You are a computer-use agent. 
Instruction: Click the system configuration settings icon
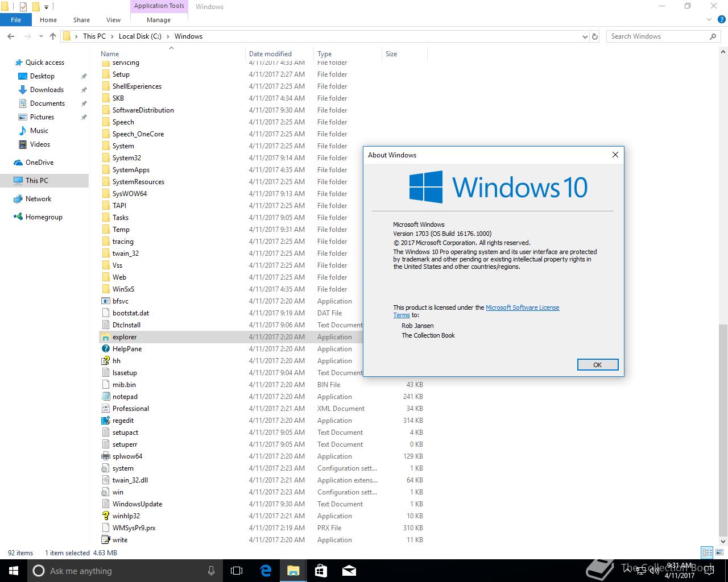[105, 468]
